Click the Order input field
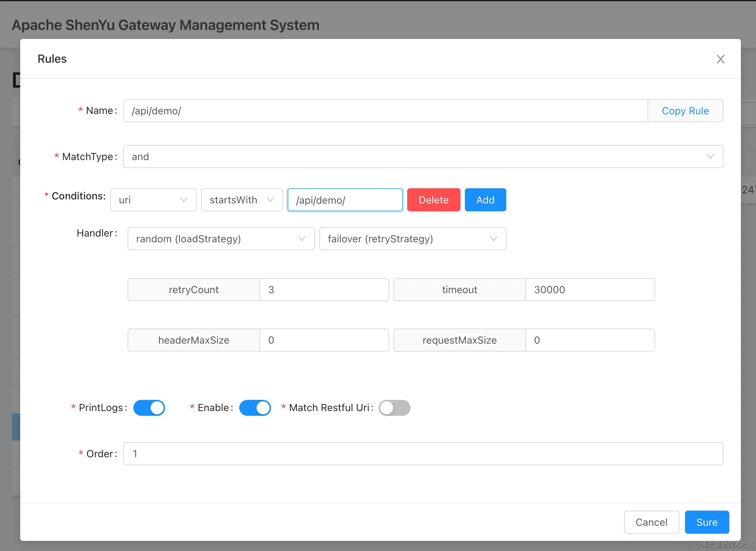 point(423,454)
